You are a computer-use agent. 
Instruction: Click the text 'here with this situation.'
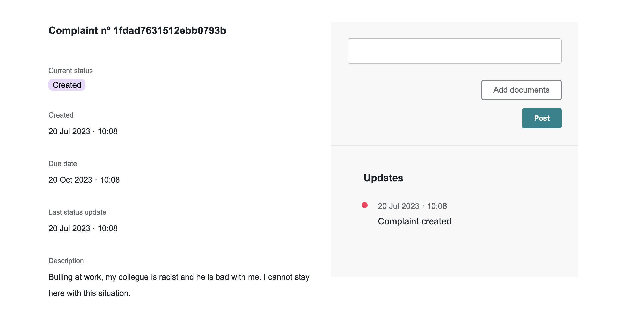coord(89,293)
